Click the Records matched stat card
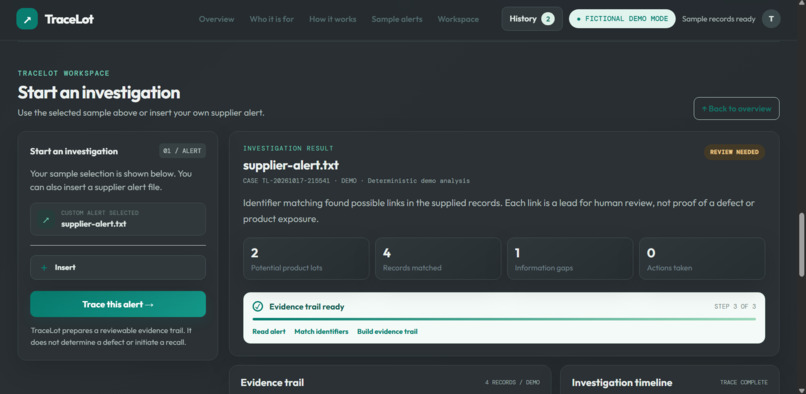The width and height of the screenshot is (806, 394). point(438,259)
